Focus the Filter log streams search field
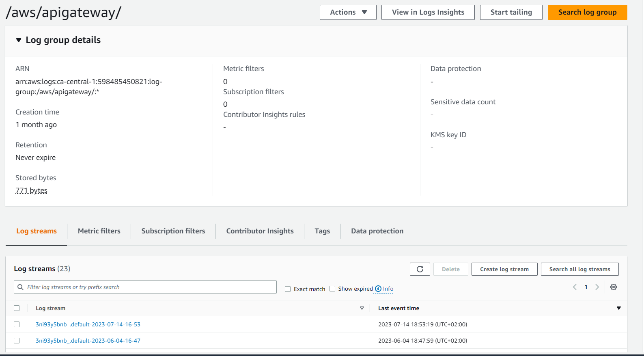This screenshot has height=356, width=644. coord(145,287)
